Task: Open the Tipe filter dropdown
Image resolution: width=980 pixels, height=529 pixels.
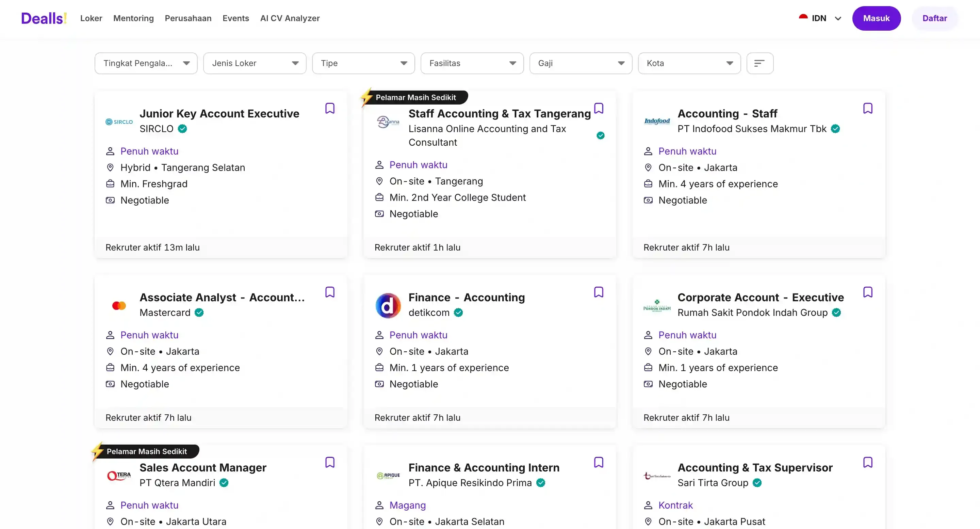Action: click(x=363, y=63)
